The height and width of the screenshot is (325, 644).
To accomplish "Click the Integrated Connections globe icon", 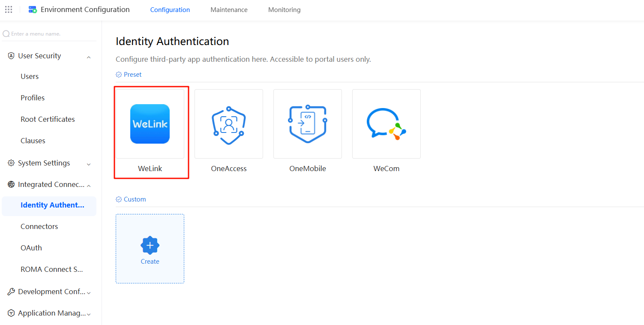I will (11, 184).
